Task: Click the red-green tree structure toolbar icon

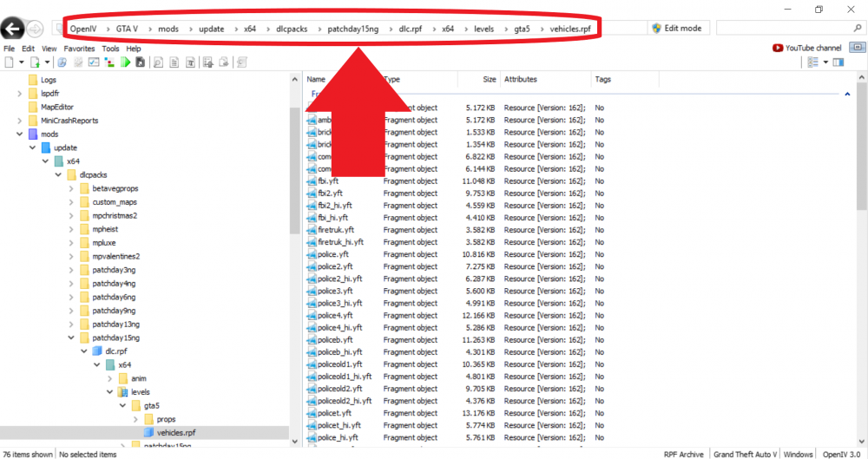Action: pyautogui.click(x=109, y=62)
